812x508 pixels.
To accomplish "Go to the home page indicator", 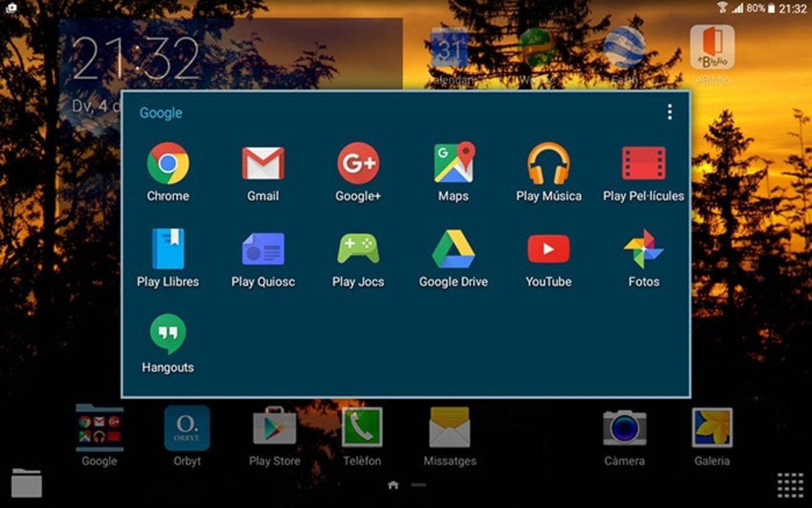I will click(x=393, y=485).
